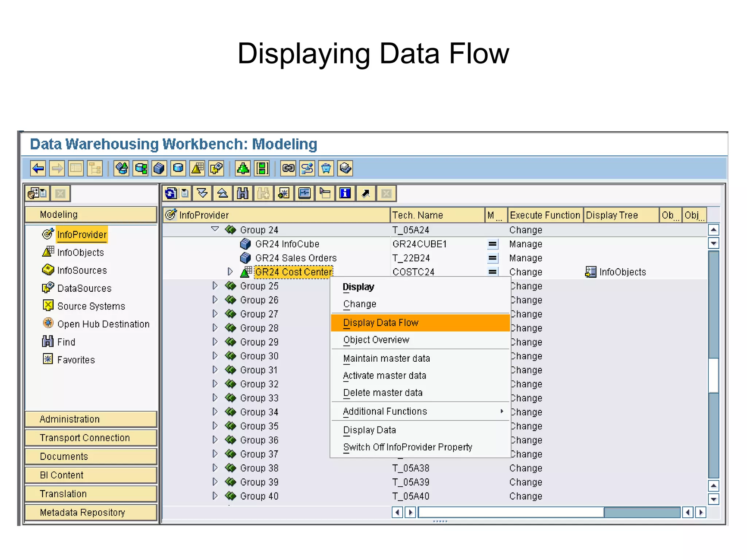Open the Documents section button

[x=91, y=456]
